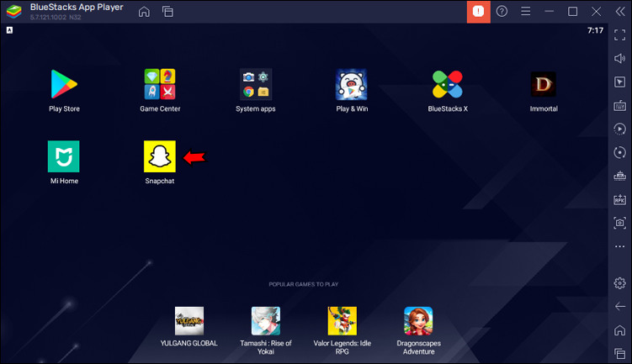The image size is (632, 364).
Task: Click the Install APK icon in sidebar
Action: (x=620, y=199)
